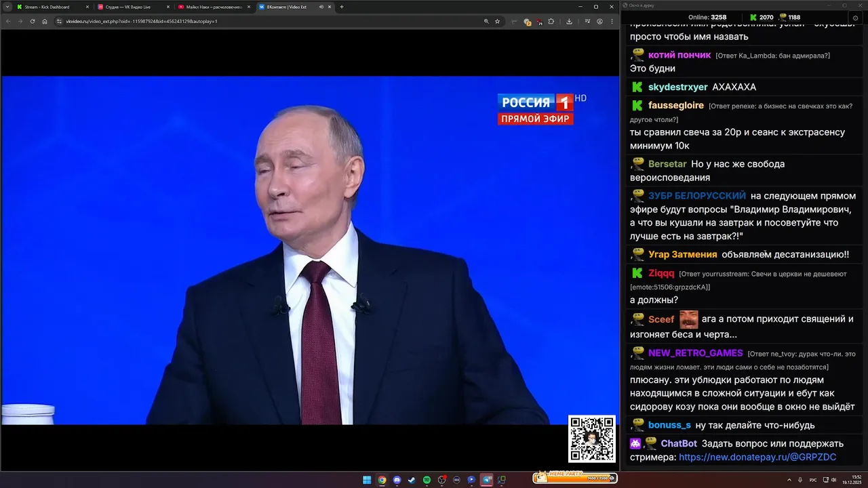This screenshot has height=488, width=868.
Task: Open the media controls icon
Action: (x=587, y=21)
